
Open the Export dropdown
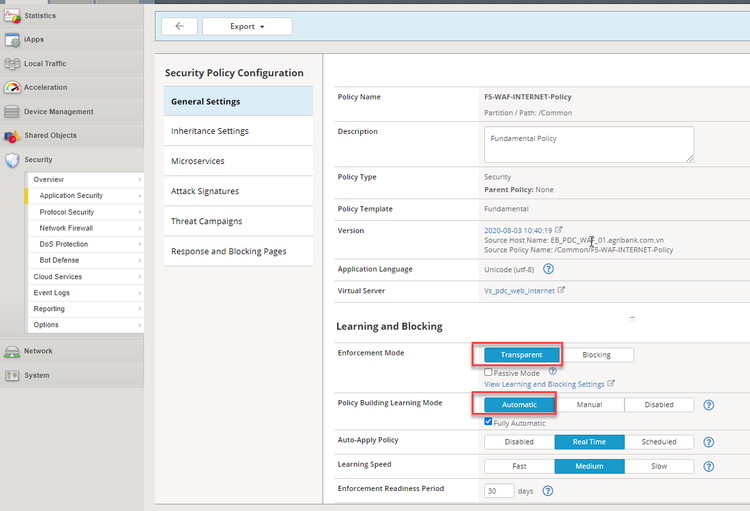(247, 27)
